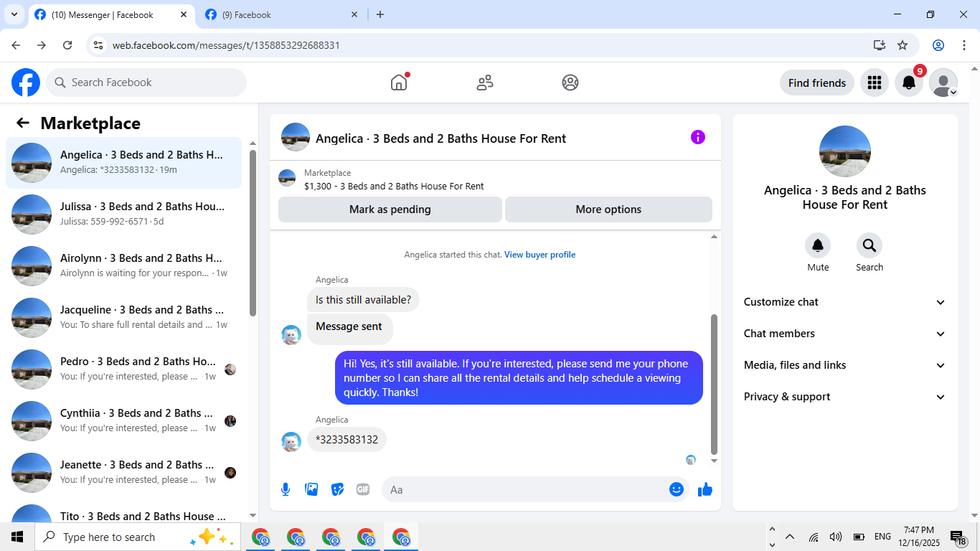Image resolution: width=980 pixels, height=551 pixels.
Task: Expand the Privacy & support section
Action: tap(845, 397)
